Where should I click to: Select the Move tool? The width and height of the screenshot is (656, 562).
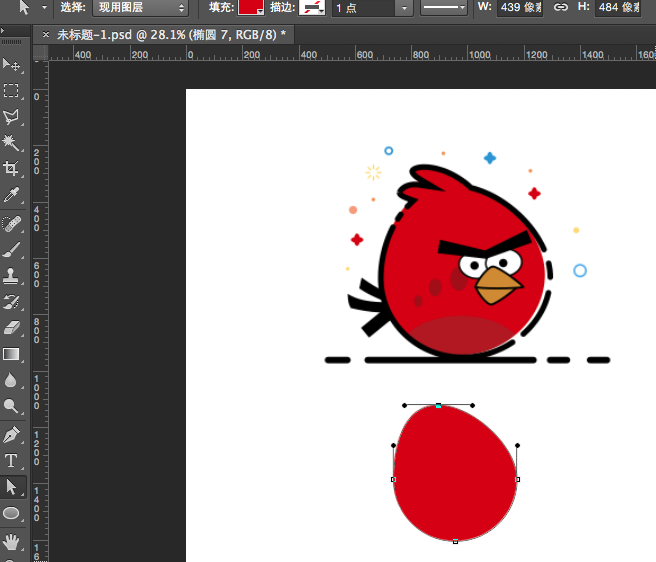[11, 65]
